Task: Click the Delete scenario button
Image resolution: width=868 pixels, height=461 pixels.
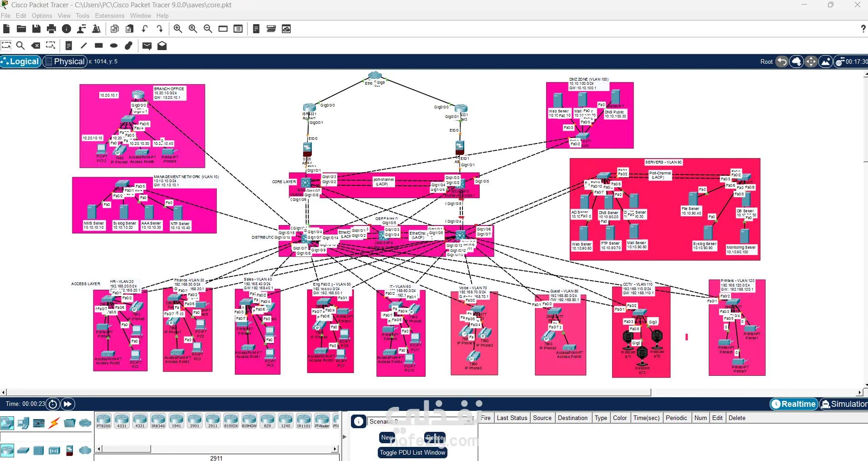Action: [435, 437]
